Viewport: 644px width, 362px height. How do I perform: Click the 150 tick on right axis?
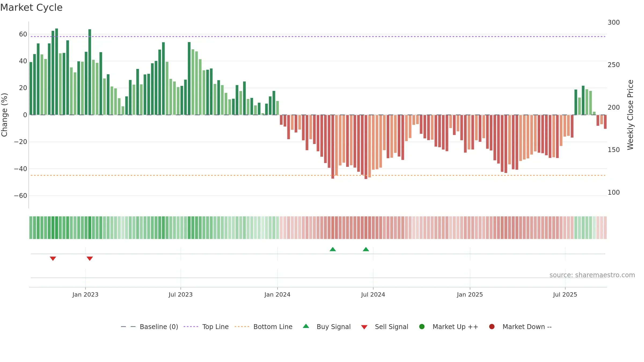coord(614,150)
